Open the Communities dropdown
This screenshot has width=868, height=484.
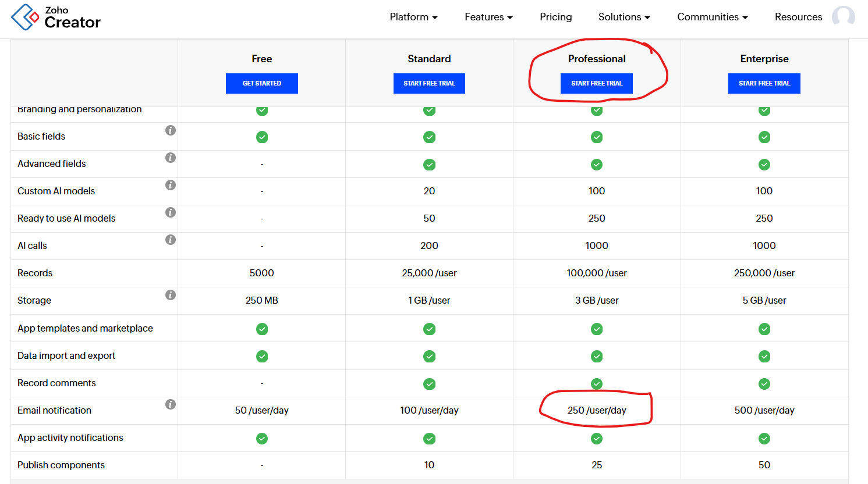click(x=712, y=17)
